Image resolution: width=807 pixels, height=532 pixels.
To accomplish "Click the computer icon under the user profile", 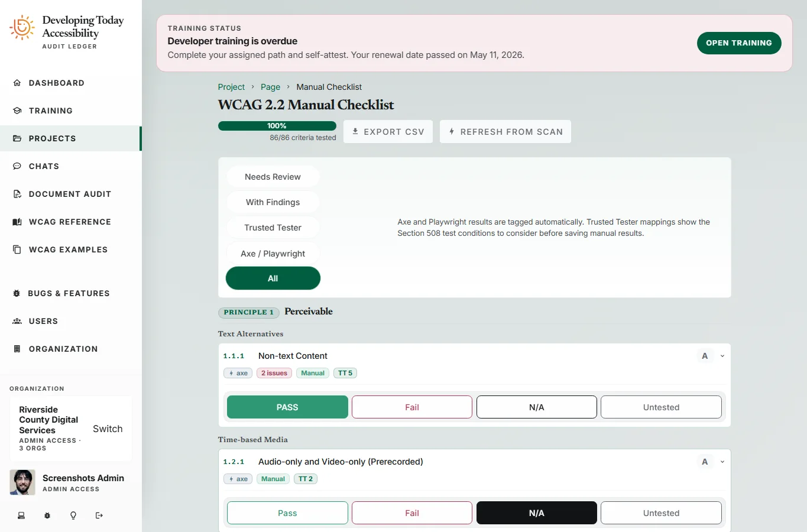I will click(x=21, y=515).
